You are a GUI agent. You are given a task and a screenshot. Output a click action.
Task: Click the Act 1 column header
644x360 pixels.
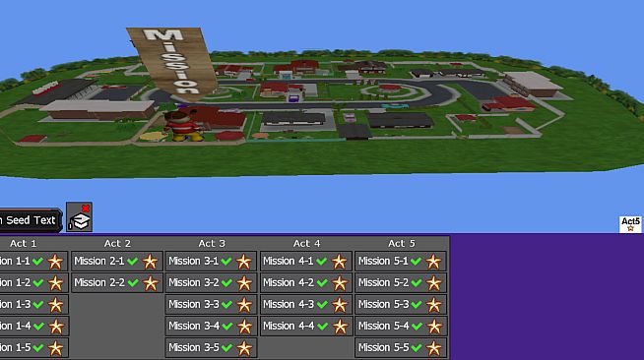(23, 244)
